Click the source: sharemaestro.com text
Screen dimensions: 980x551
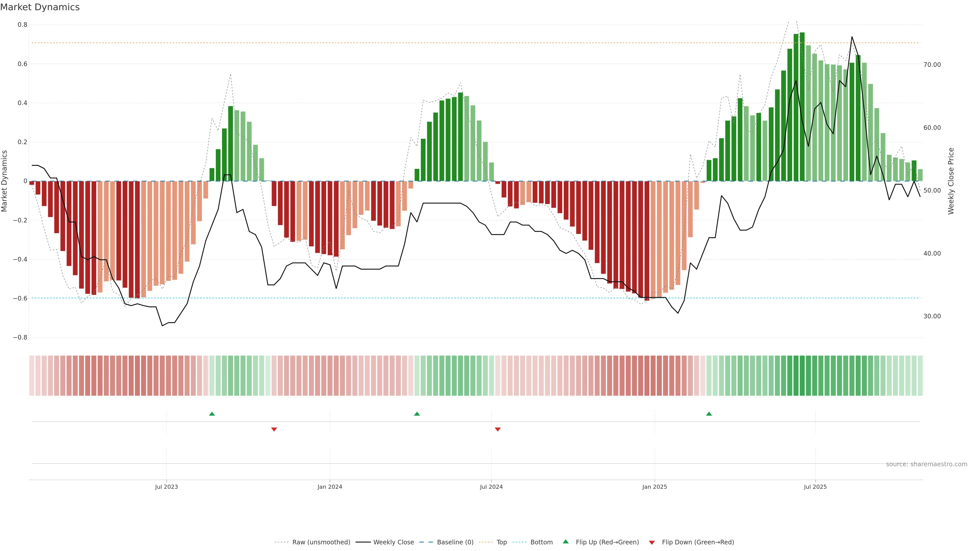click(926, 464)
